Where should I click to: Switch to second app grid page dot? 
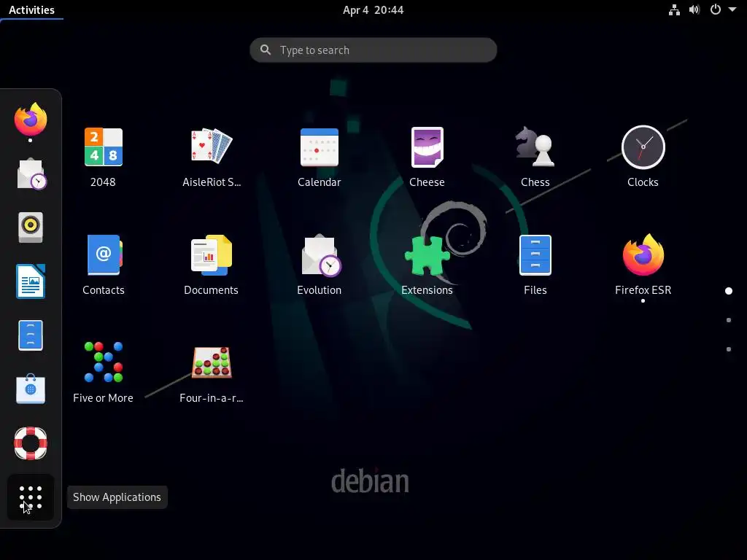[729, 320]
